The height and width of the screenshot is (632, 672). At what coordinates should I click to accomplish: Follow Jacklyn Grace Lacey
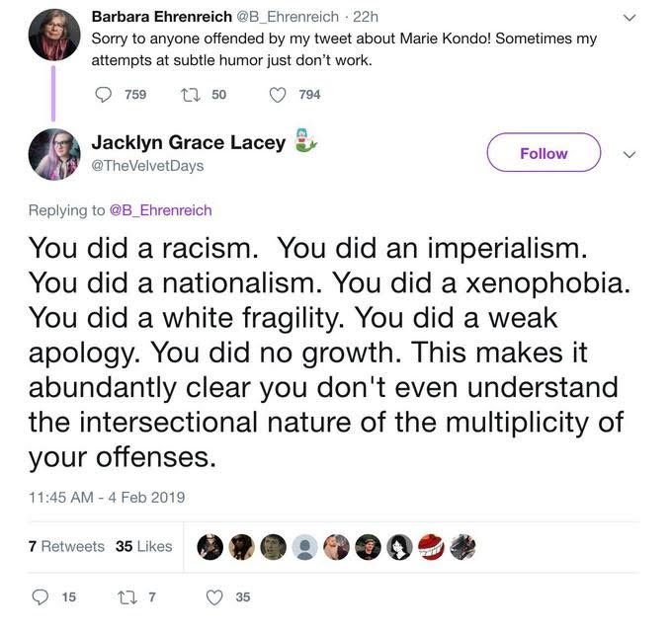(x=544, y=153)
